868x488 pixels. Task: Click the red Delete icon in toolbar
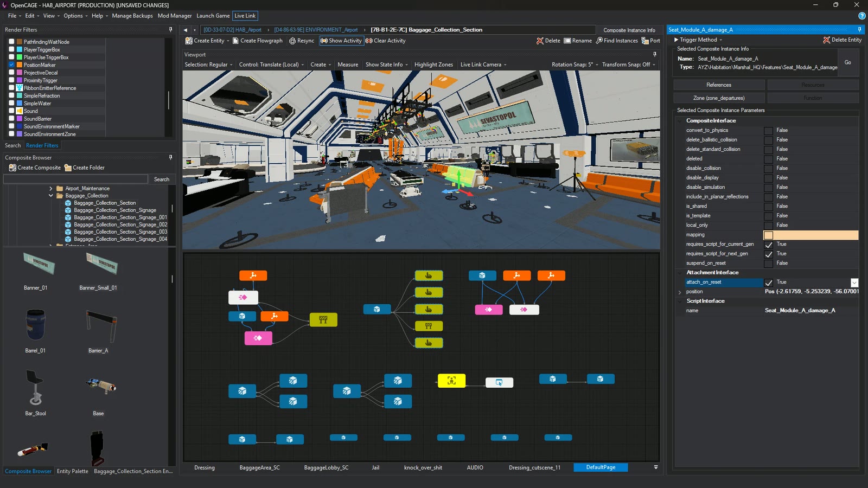(540, 41)
